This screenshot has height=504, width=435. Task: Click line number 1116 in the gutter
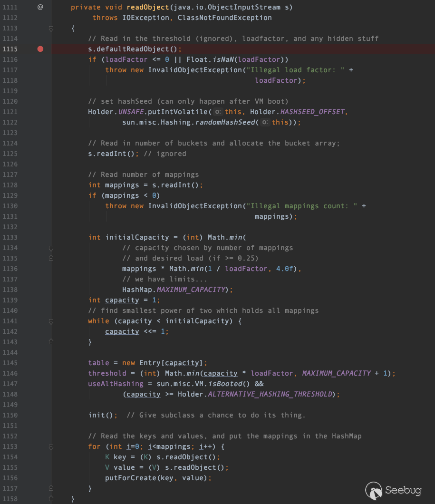click(10, 59)
